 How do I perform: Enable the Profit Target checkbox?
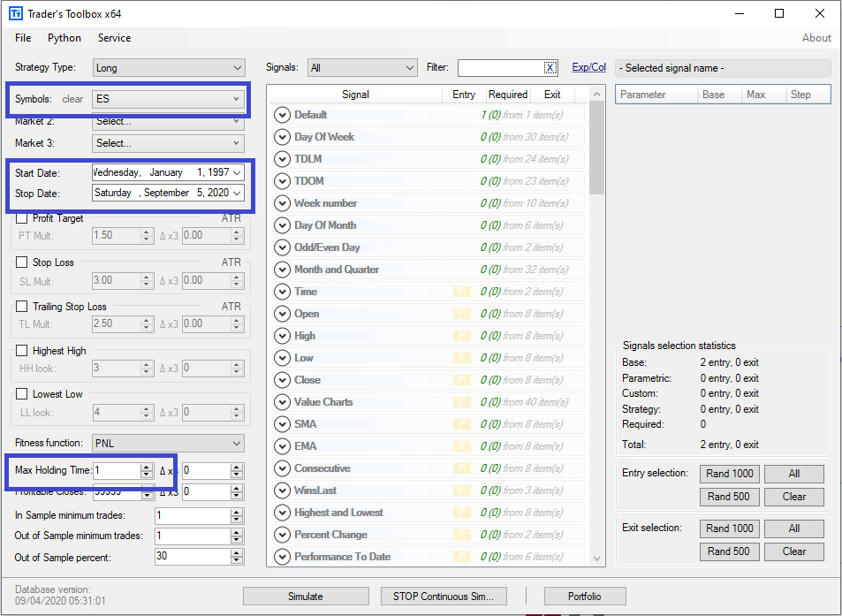point(22,218)
